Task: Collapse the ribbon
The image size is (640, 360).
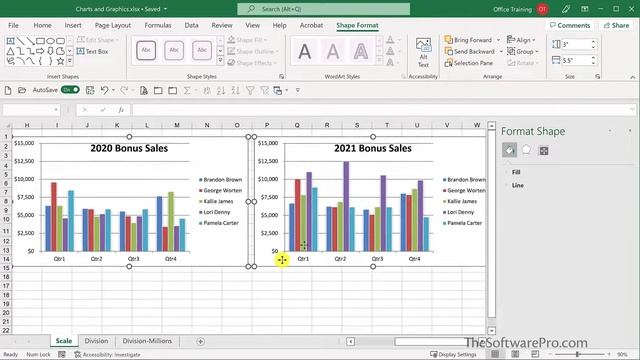Action: click(x=632, y=77)
